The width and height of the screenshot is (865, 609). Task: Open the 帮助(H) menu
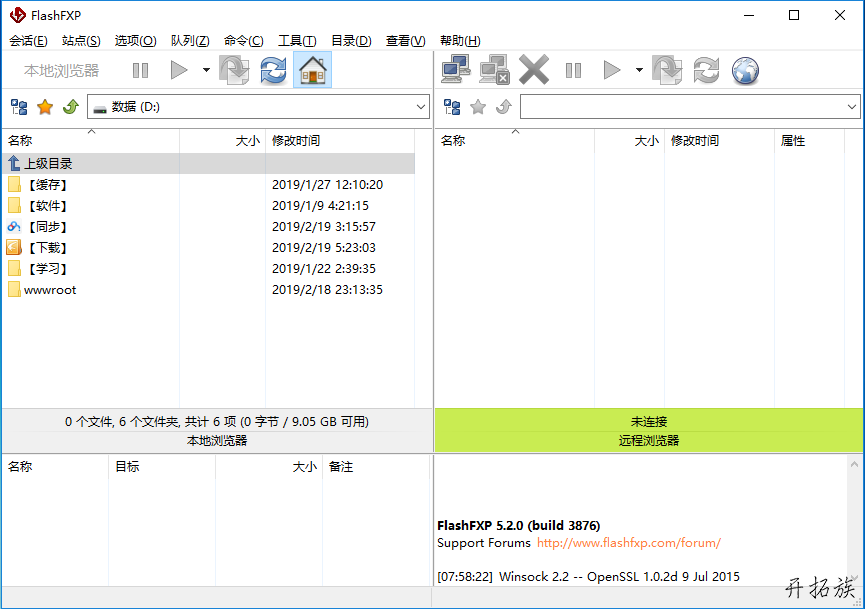pos(460,41)
